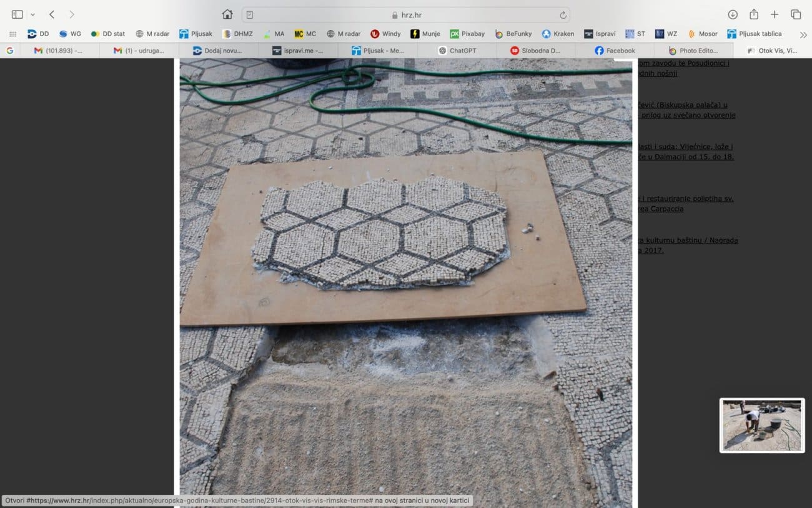
Task: Open the Share menu icon
Action: pos(754,14)
